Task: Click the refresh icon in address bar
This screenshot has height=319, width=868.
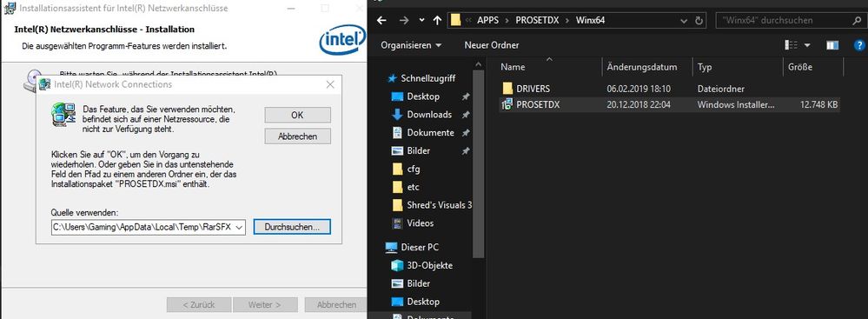Action: pyautogui.click(x=699, y=21)
